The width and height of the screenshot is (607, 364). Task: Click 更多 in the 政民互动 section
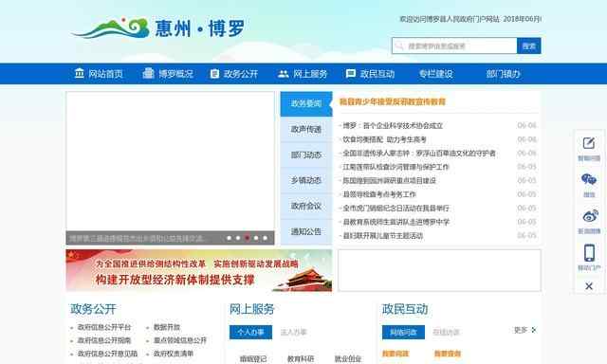point(521,330)
